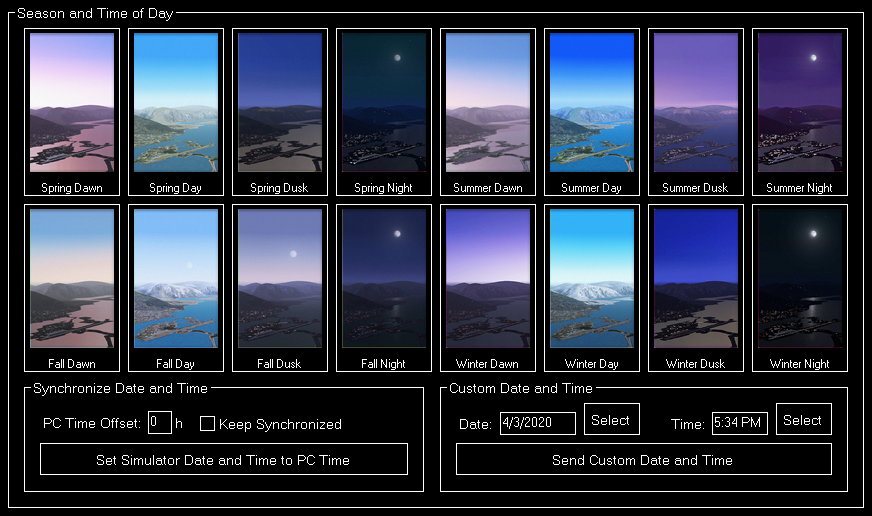872x516 pixels.
Task: Open the date Select picker button
Action: click(x=612, y=419)
